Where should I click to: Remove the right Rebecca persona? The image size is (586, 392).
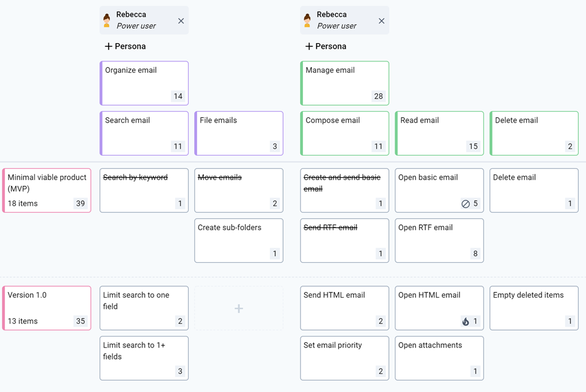point(381,21)
